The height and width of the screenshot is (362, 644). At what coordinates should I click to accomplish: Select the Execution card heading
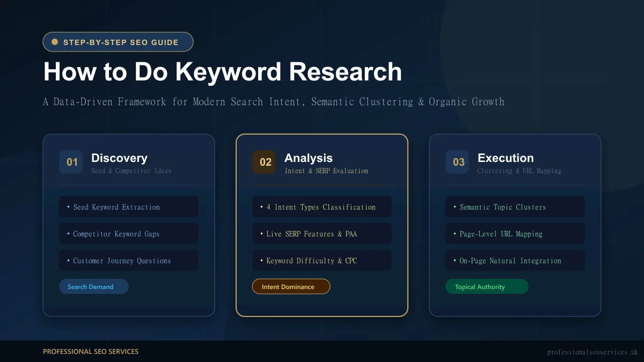coord(506,158)
